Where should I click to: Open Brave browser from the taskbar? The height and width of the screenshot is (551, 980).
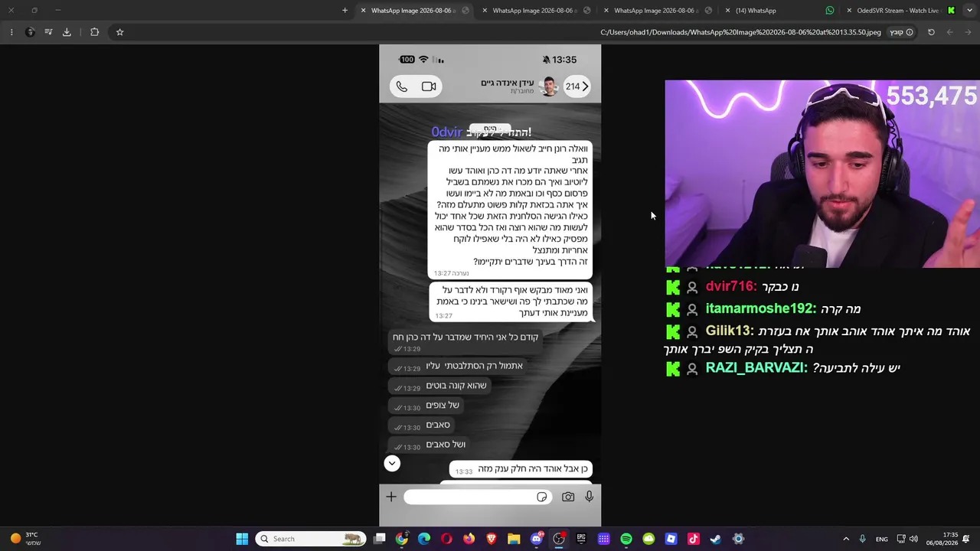click(492, 539)
